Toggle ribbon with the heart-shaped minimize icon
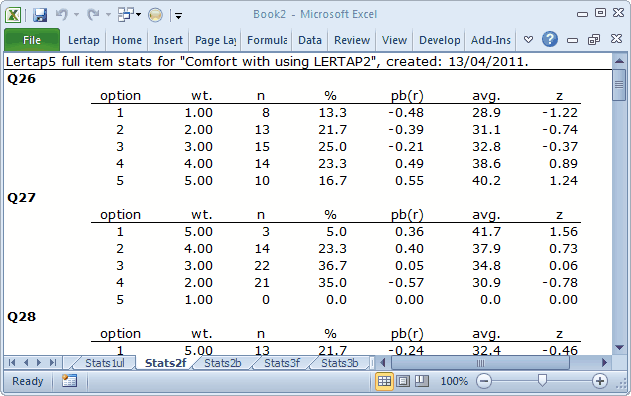Viewport: 631px width, 396px height. [528, 39]
